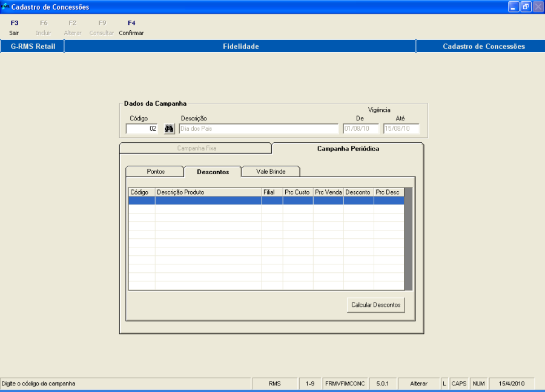Screen dimensions: 545x392
Task: Click the Alterar mode status bar entry
Action: 418,384
